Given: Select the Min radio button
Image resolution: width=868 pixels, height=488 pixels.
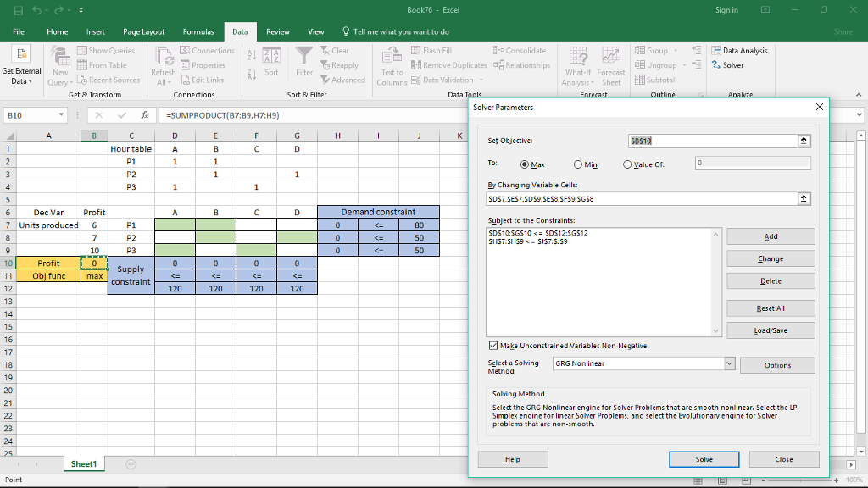Looking at the screenshot, I should coord(579,164).
